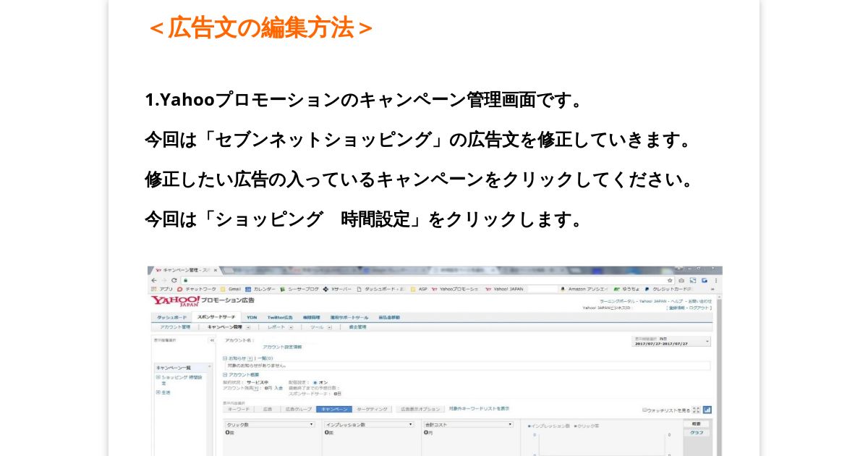Open the ダッシュボード bookmark in bookmarks bar
Screen dimensions: 868x456
point(380,289)
